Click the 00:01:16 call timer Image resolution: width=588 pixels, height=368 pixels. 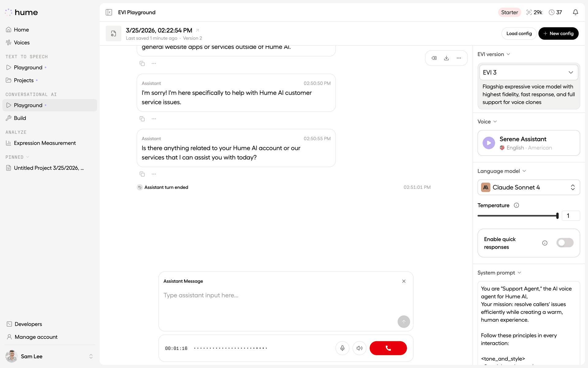(x=176, y=348)
